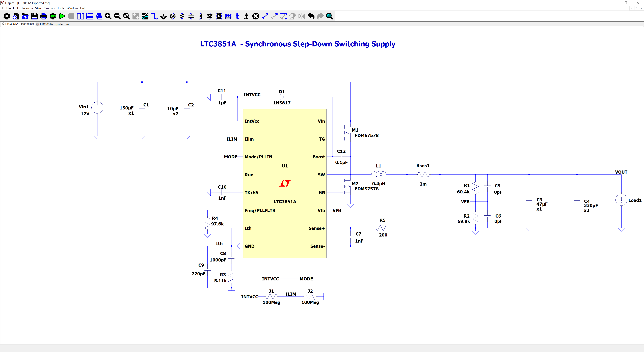The width and height of the screenshot is (644, 352).
Task: Open the Hierarchy menu
Action: tap(26, 8)
